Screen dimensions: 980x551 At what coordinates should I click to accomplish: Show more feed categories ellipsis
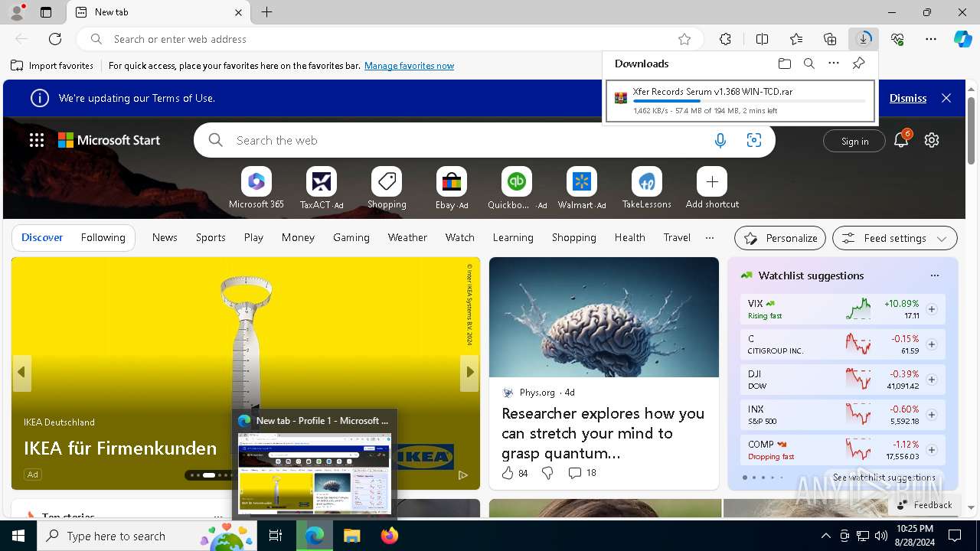point(710,237)
